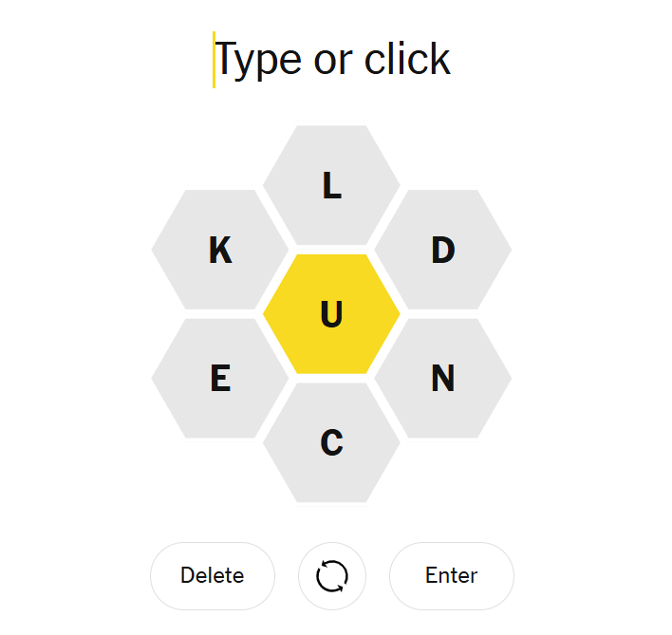Insert letter N using its gray tile

coord(443,378)
